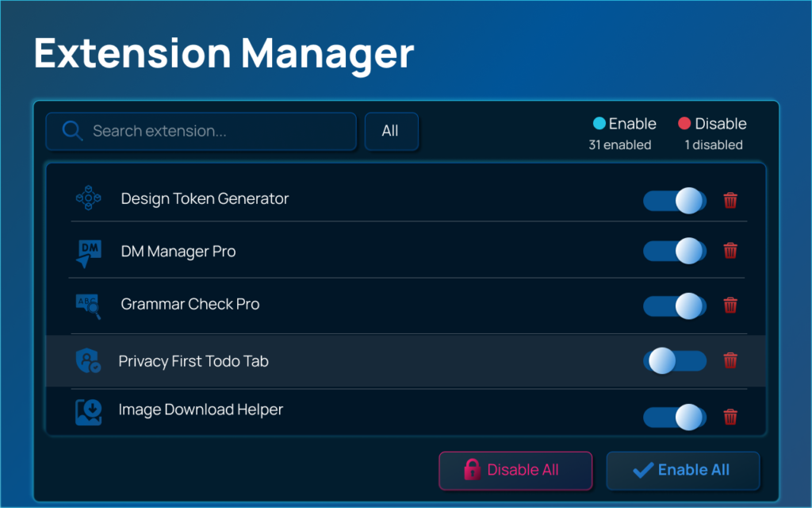Click the Grammar Check Pro icon
The height and width of the screenshot is (508, 812).
pyautogui.click(x=88, y=305)
